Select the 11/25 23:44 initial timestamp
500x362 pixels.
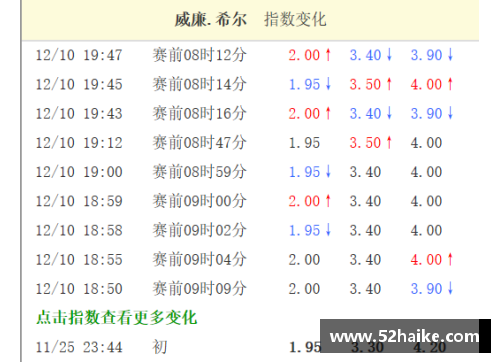pyautogui.click(x=79, y=347)
